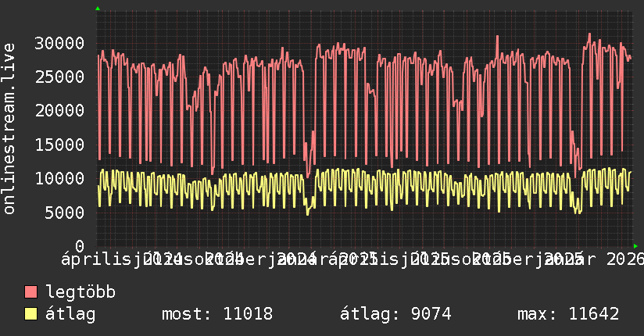Click the 25000 y-axis label

click(59, 77)
